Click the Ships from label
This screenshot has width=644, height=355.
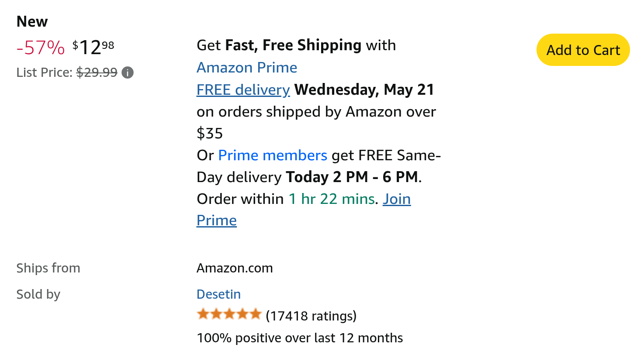pos(48,268)
